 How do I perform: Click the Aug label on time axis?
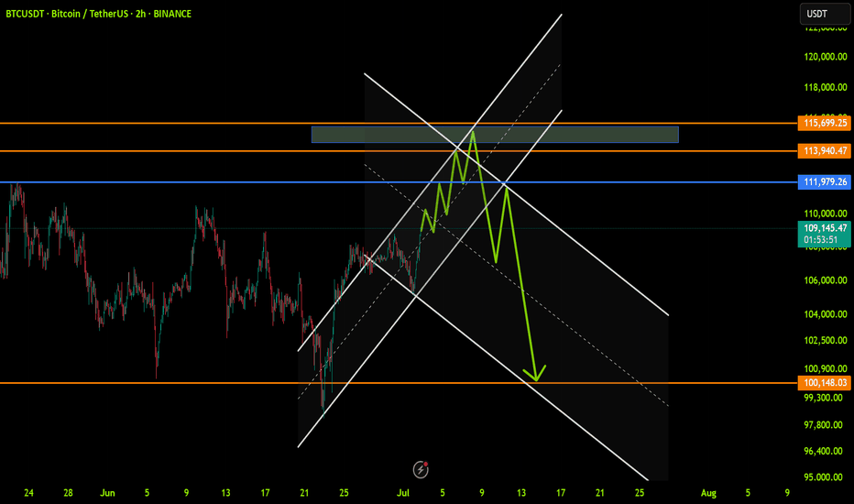708,493
